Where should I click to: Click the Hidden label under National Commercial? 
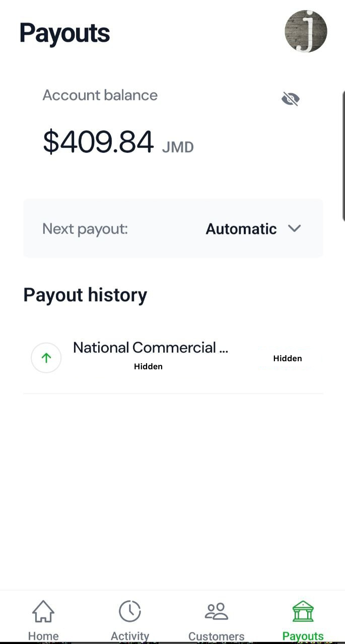(x=148, y=366)
